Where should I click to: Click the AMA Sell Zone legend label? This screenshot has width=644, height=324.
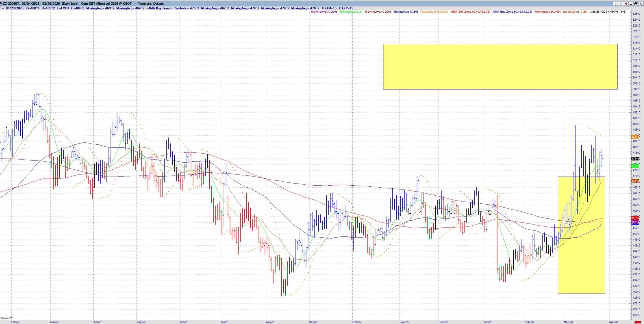click(470, 12)
